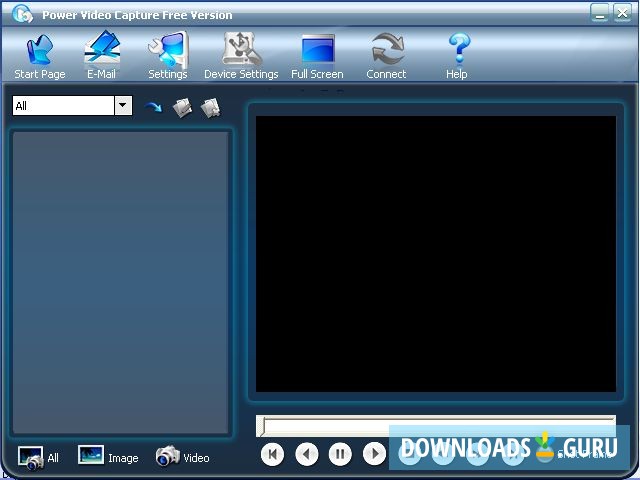Show All captured media at the bottom

(x=38, y=458)
